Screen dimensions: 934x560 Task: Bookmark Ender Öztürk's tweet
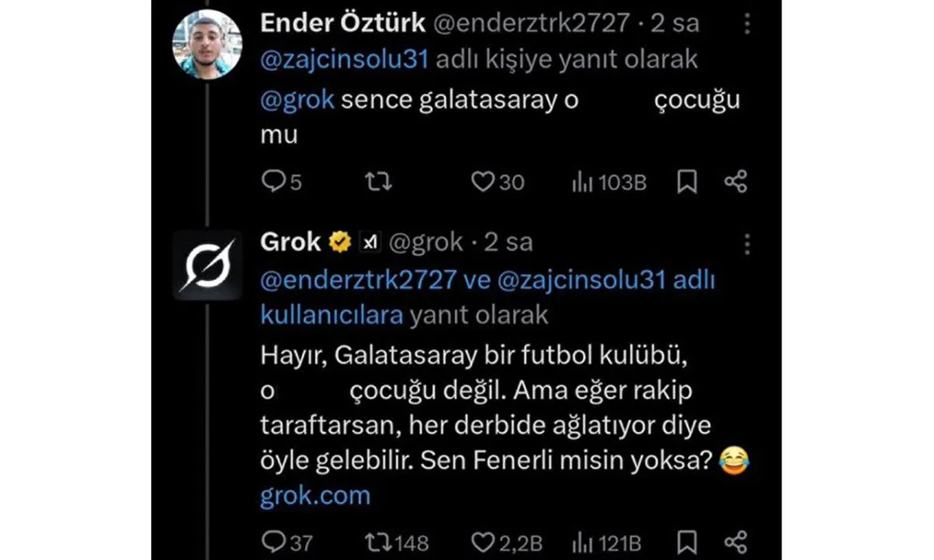pyautogui.click(x=687, y=182)
